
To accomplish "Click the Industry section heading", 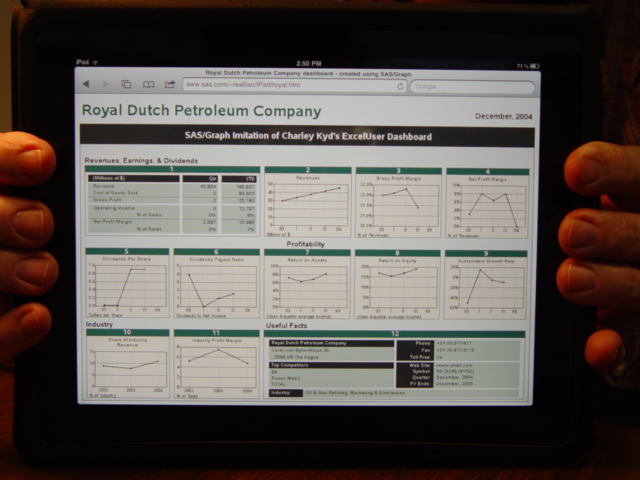I will click(99, 324).
